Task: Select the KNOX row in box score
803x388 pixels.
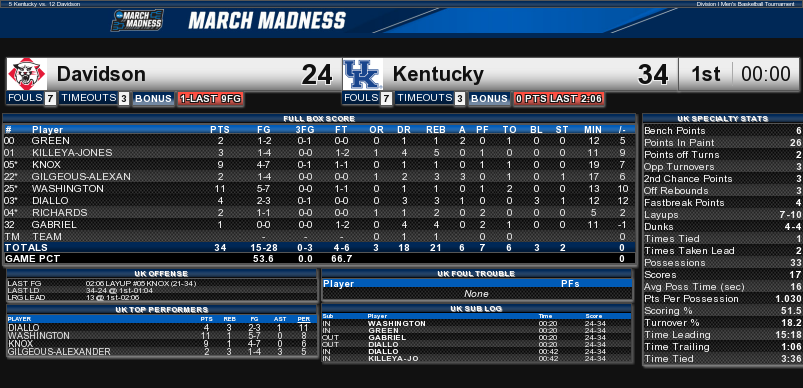Action: point(319,165)
